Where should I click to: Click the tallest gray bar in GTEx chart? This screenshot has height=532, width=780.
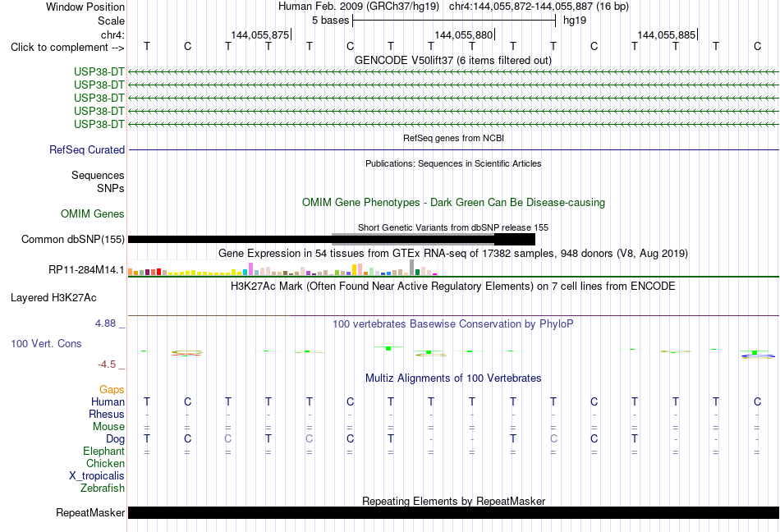(411, 268)
